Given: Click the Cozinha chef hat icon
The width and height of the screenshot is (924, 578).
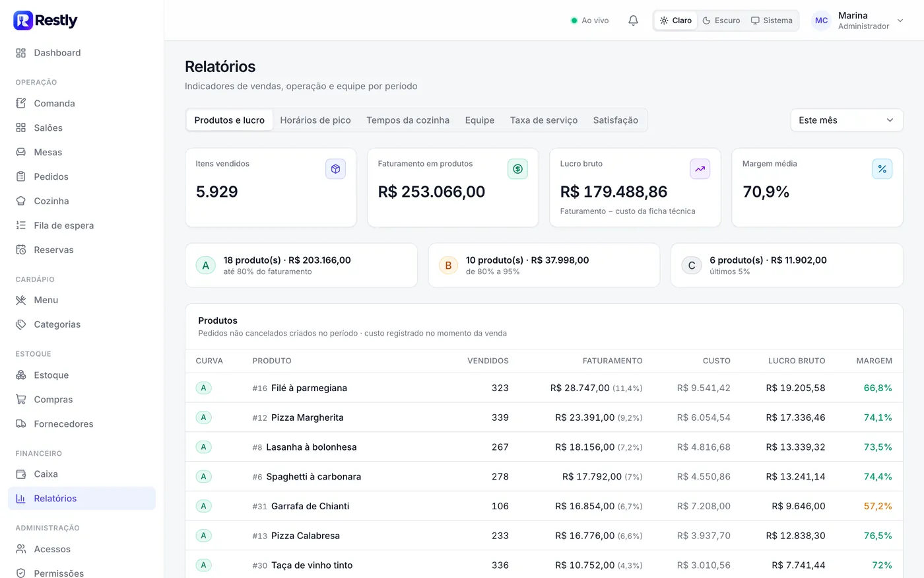Looking at the screenshot, I should (x=21, y=201).
